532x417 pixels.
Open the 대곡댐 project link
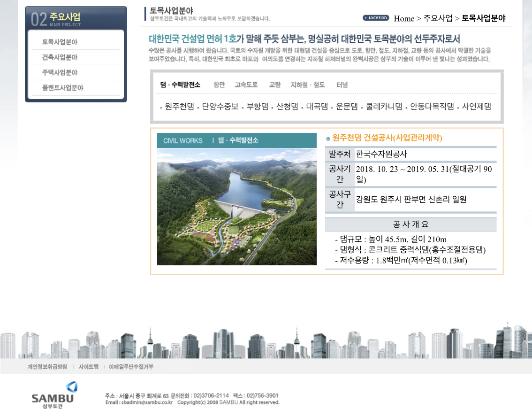(317, 107)
